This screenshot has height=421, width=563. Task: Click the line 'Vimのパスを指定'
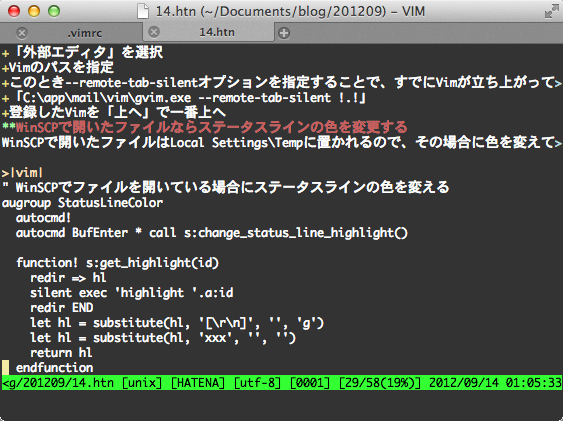[58, 67]
